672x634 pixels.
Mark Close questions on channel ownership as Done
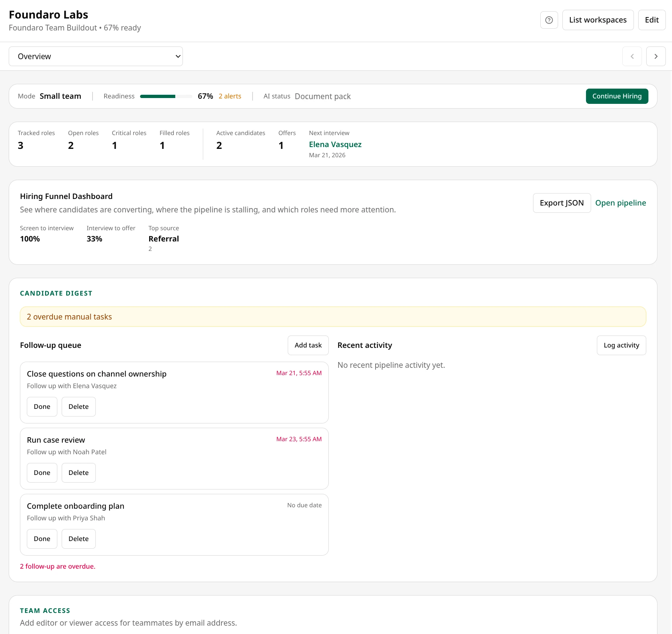[42, 406]
